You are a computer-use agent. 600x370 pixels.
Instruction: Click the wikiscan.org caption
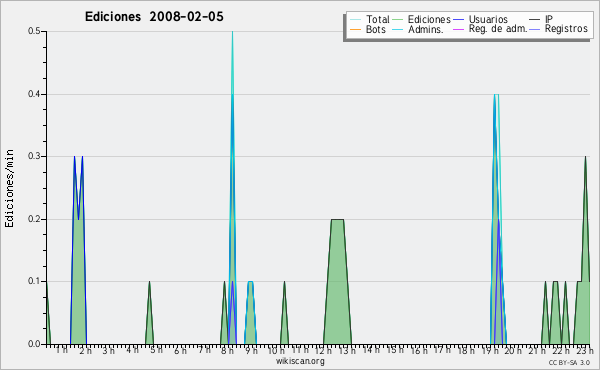click(300, 361)
